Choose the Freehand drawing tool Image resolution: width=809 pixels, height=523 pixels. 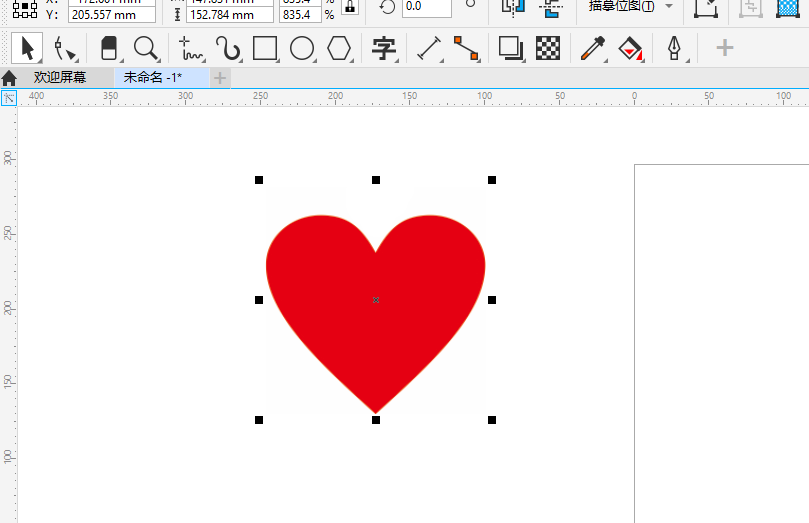pos(190,48)
